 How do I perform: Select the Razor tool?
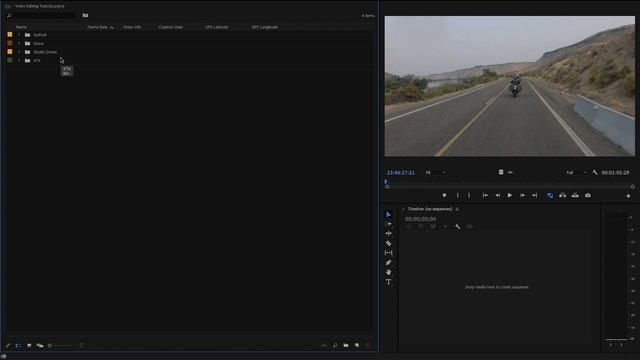tap(388, 243)
